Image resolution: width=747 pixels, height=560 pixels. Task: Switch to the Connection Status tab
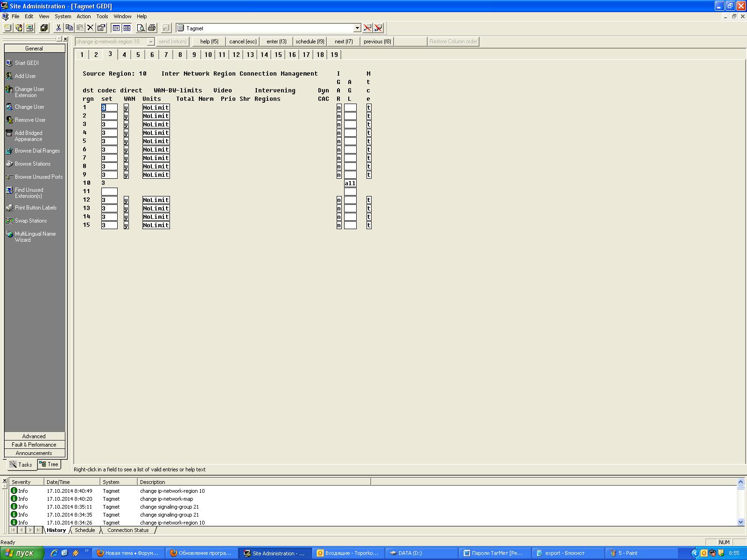[x=128, y=530]
